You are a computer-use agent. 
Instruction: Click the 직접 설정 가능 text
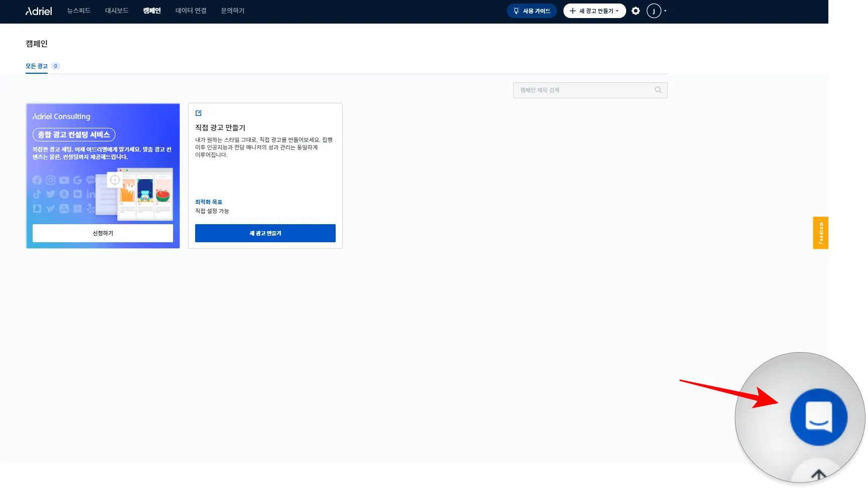212,211
